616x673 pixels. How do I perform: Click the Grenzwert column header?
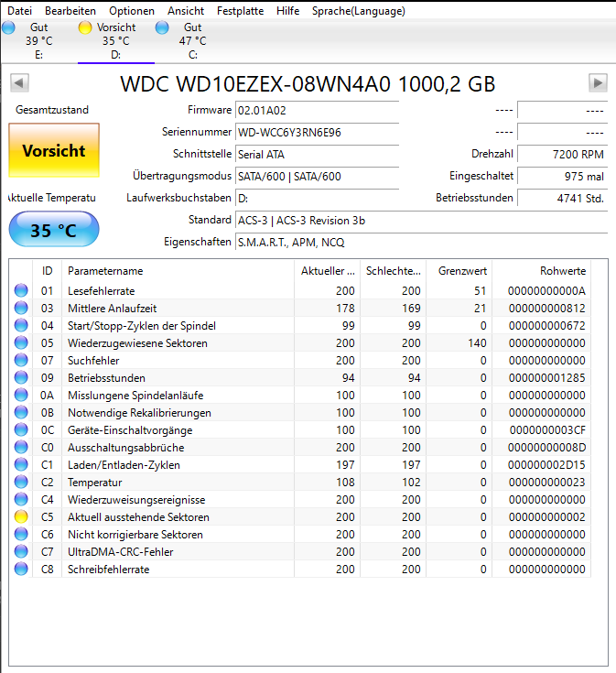click(x=459, y=271)
